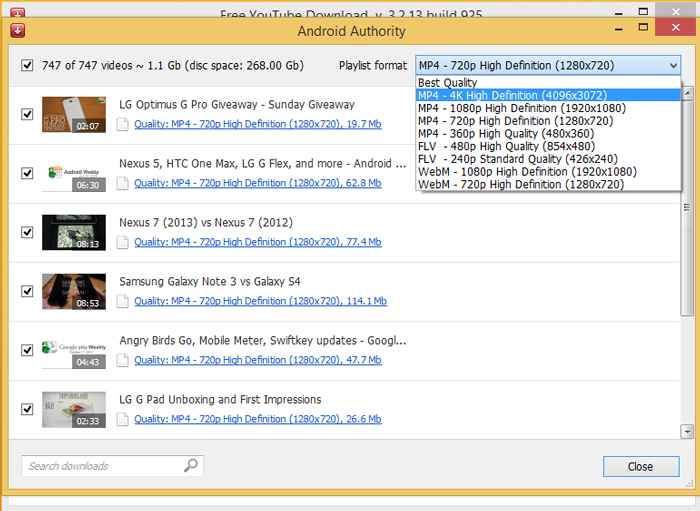Close the Android Authority window with red X
Image resolution: width=700 pixels, height=511 pixels.
coord(675,27)
